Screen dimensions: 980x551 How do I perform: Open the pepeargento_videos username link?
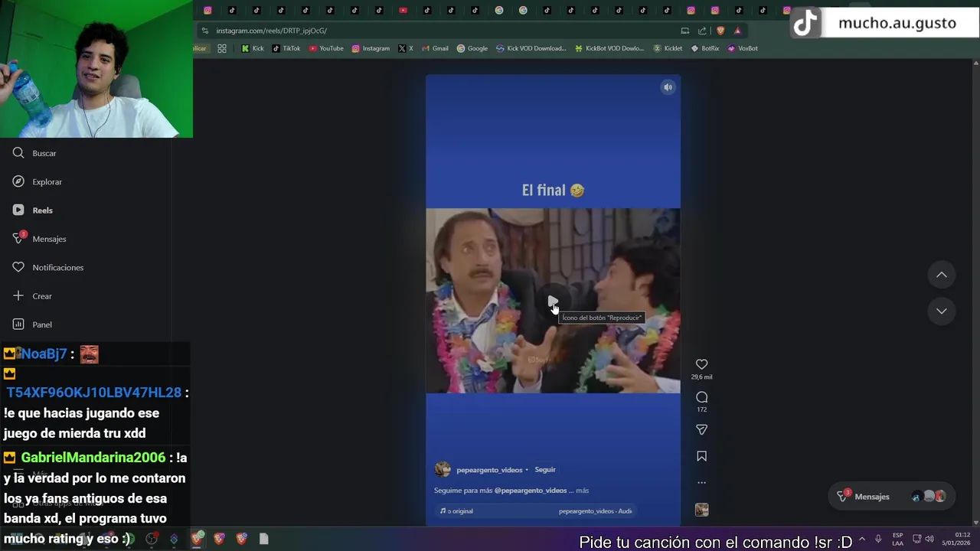pos(489,470)
